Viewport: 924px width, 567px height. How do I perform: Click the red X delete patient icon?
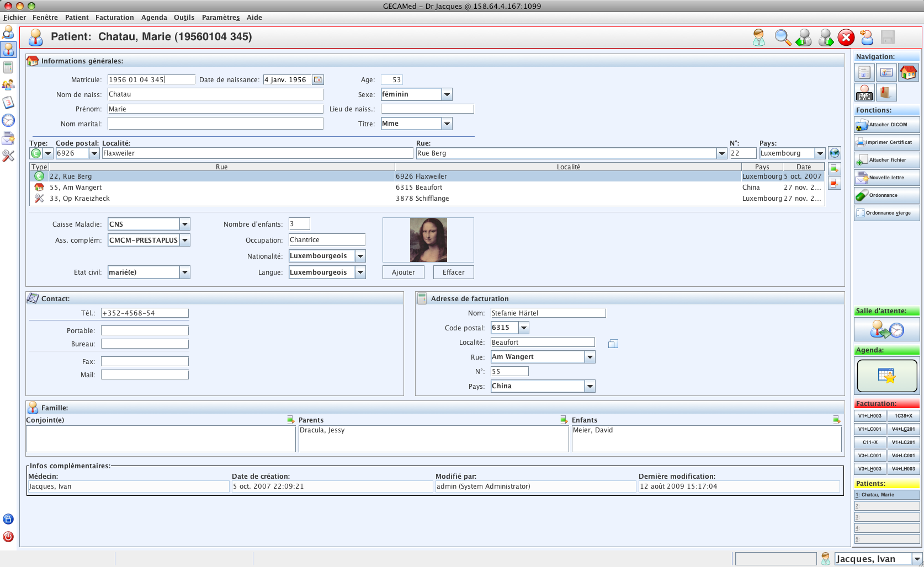point(846,38)
